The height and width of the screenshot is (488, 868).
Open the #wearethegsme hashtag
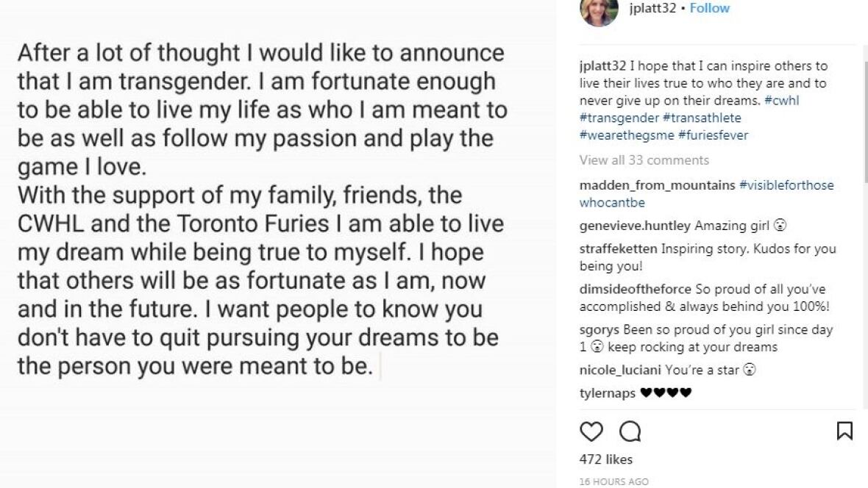point(625,134)
